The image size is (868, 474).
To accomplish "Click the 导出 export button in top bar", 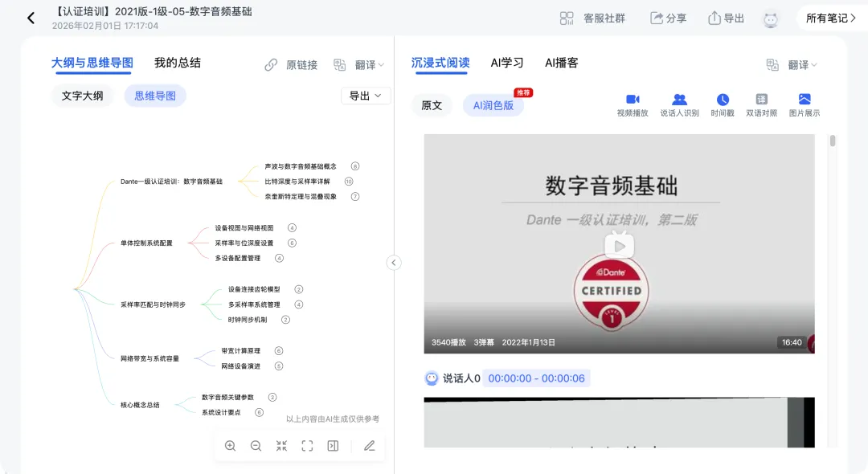I will click(726, 18).
